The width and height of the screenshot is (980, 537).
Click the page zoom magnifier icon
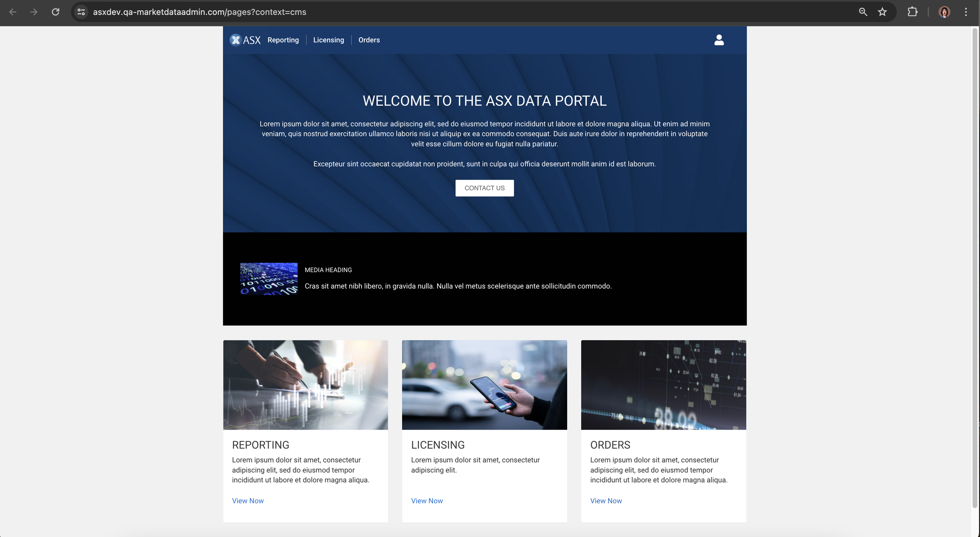(x=862, y=12)
